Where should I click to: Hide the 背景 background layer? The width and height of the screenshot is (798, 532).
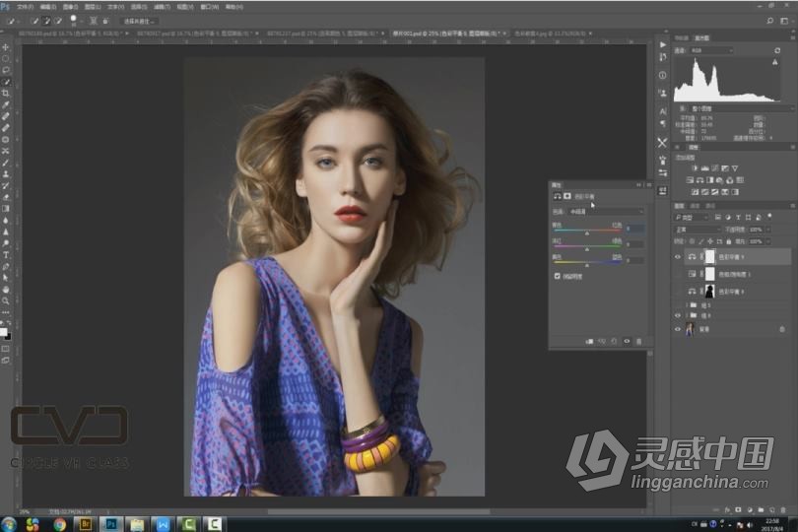(678, 329)
